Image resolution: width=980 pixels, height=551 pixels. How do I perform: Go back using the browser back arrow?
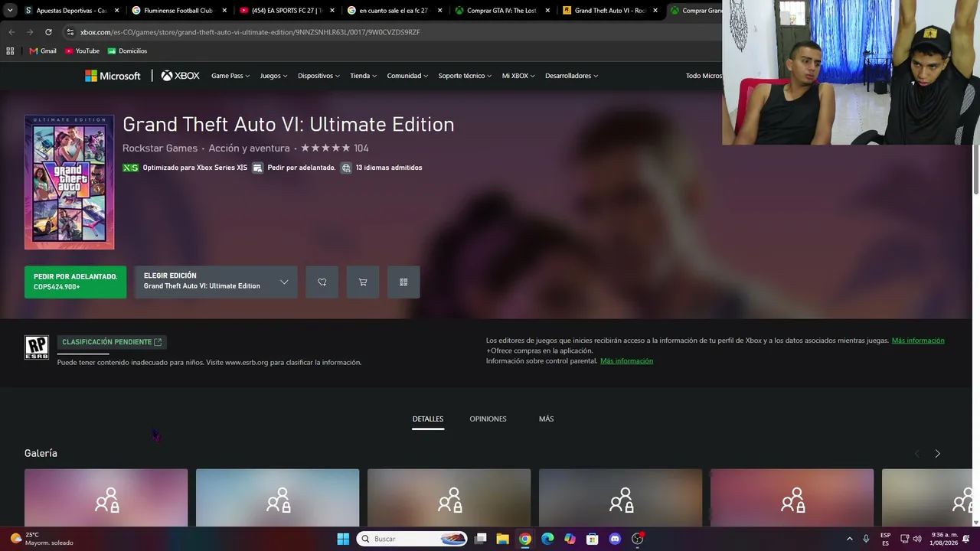click(11, 32)
